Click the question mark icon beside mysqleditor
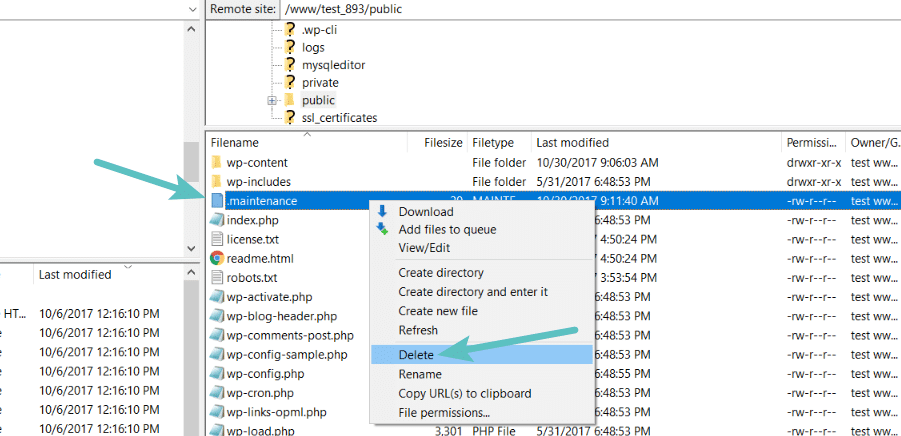 click(x=290, y=65)
